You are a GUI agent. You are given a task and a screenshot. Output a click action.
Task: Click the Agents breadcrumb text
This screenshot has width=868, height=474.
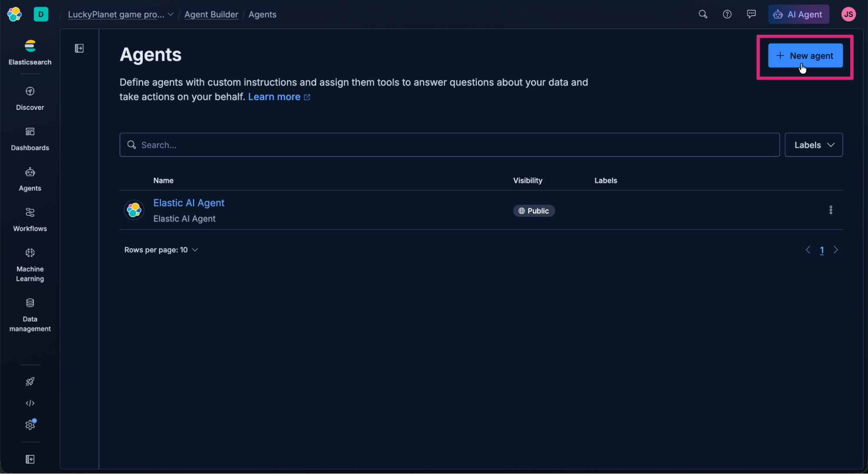tap(262, 14)
